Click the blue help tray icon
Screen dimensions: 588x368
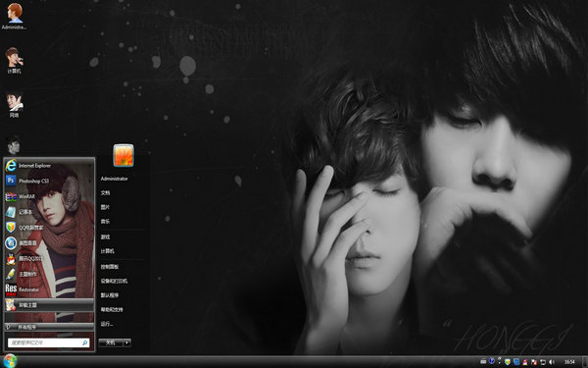pos(492,361)
